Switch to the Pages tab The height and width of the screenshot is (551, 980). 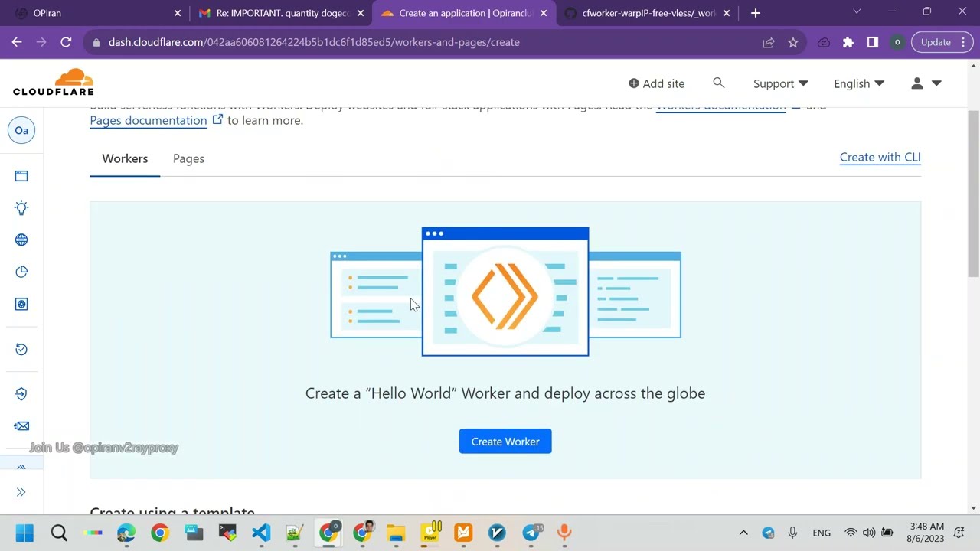click(x=188, y=158)
